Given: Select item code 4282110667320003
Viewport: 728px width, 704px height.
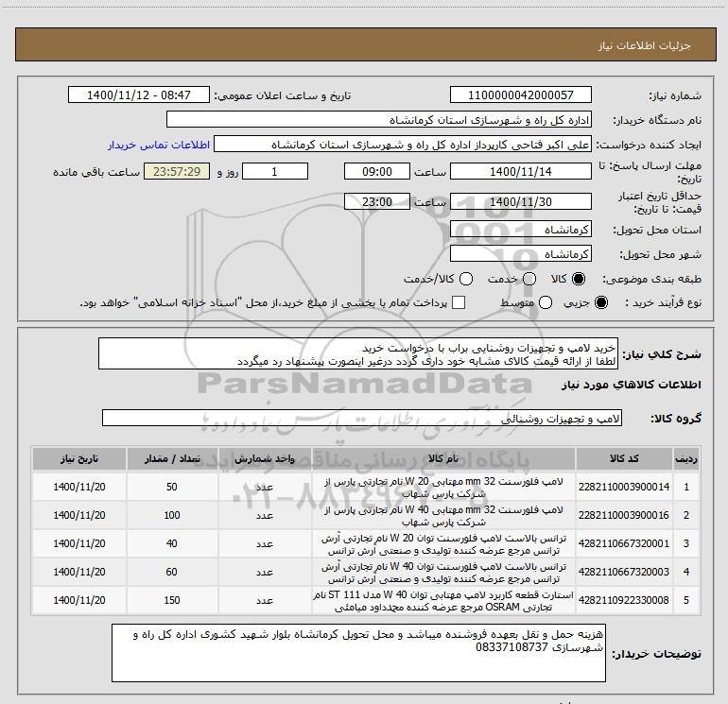Looking at the screenshot, I should 624,572.
